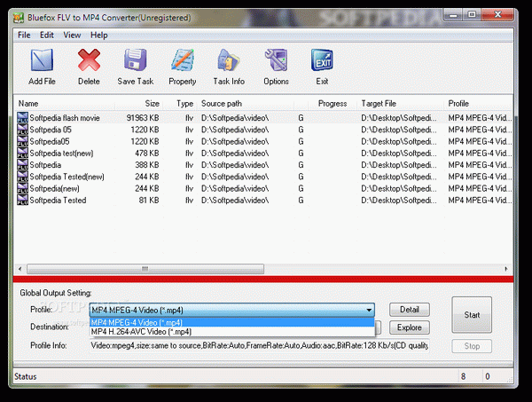The width and height of the screenshot is (532, 402).
Task: Click the status bar count 8
Action: point(463,376)
